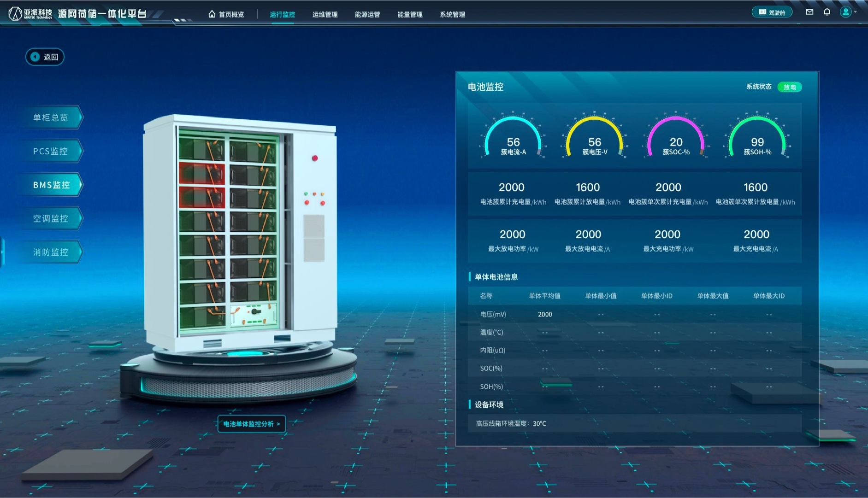Click the 电压 average value 2000 cell
The image size is (868, 498).
pos(545,314)
